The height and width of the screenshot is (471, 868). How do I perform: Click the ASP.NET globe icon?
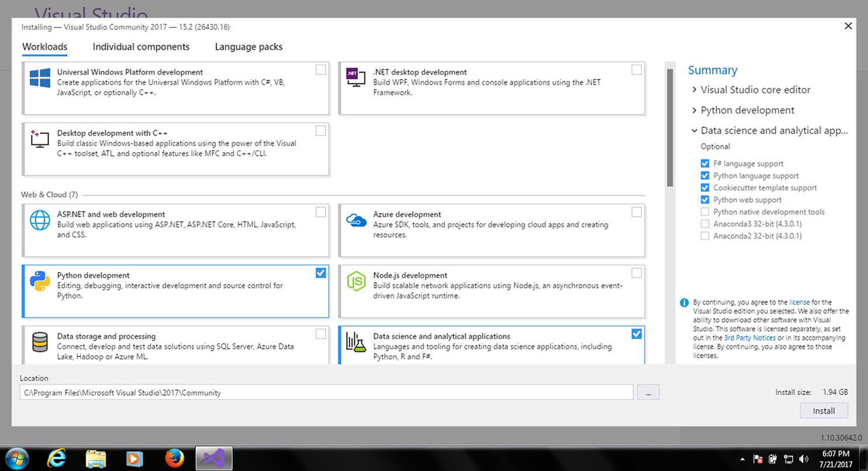[x=40, y=220]
